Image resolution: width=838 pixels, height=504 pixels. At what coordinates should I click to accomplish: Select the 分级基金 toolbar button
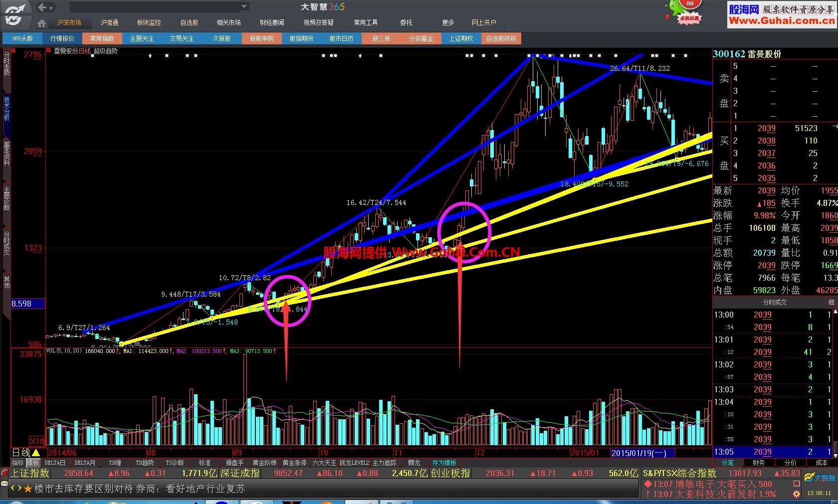click(421, 38)
